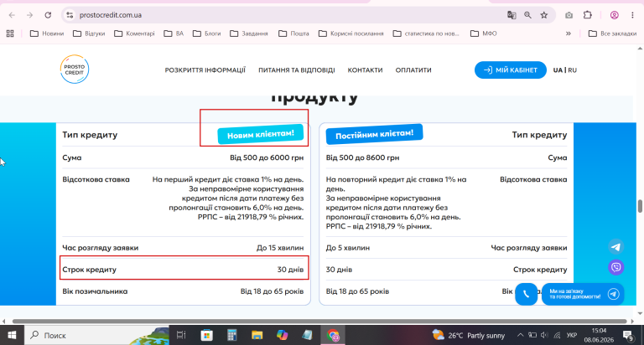644x345 pixels.
Task: Click the volume speaker tray icon
Action: pos(544,335)
